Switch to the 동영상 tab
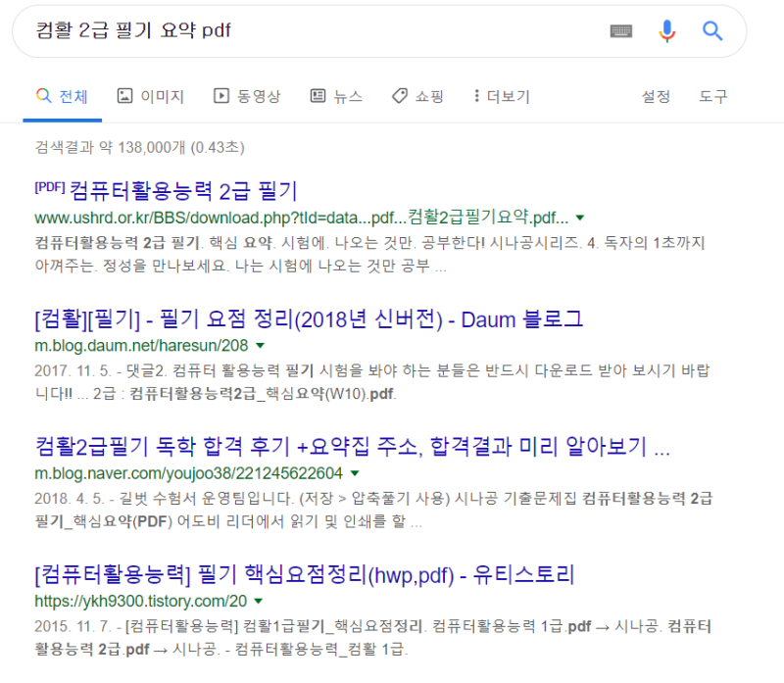 pos(247,96)
